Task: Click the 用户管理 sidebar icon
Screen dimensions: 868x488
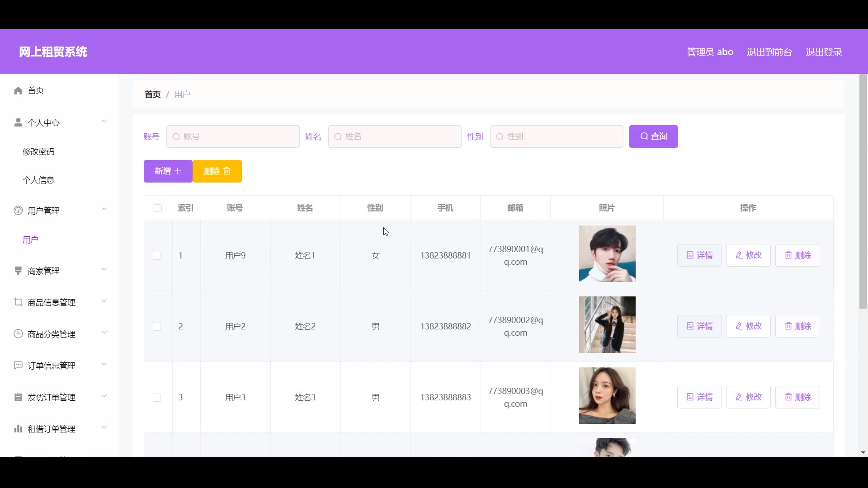Action: coord(18,211)
